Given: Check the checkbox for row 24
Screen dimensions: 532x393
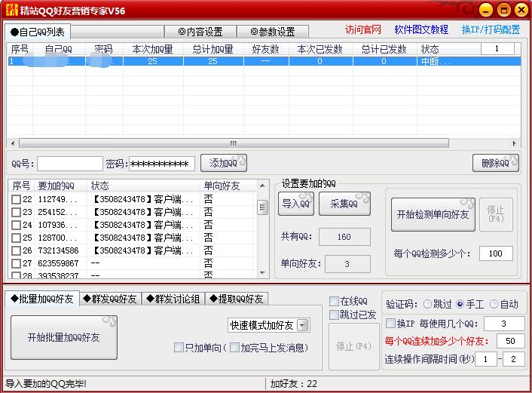Looking at the screenshot, I should (x=16, y=226).
